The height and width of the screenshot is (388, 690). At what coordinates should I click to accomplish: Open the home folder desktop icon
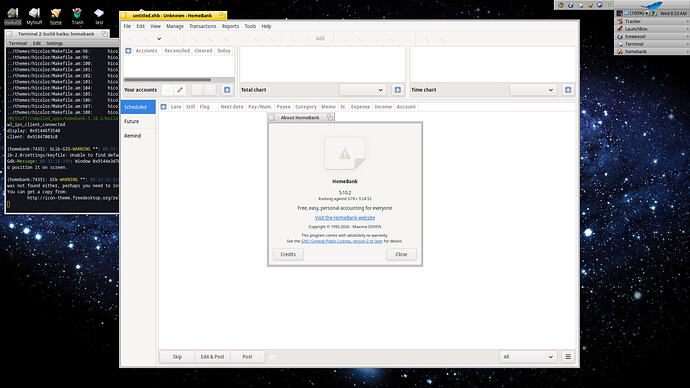coord(56,14)
